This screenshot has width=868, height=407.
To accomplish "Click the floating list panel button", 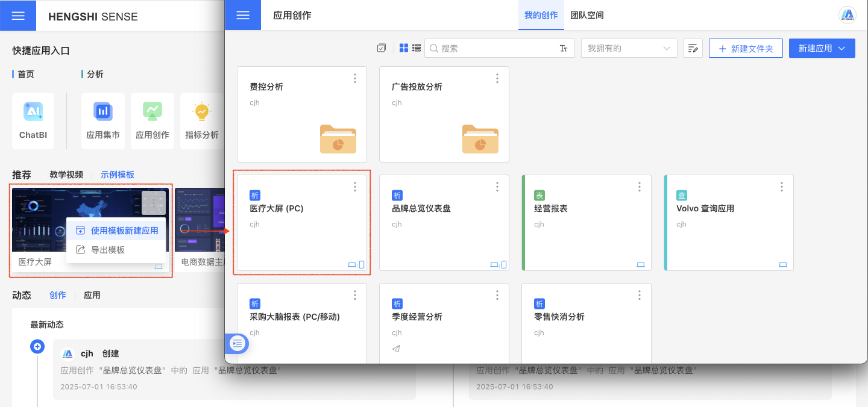I will pyautogui.click(x=237, y=343).
